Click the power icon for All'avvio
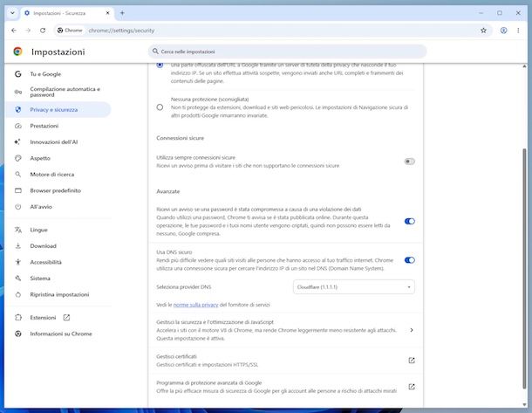Image resolution: width=532 pixels, height=413 pixels. pos(18,207)
